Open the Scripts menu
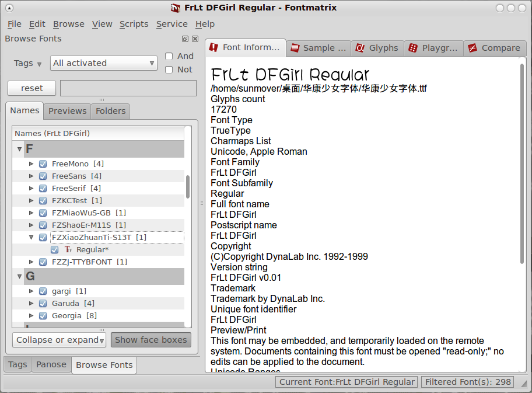 click(134, 24)
